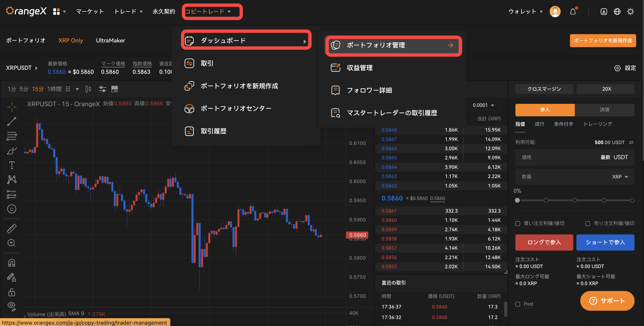
Task: Click the ショートで参入 button
Action: pyautogui.click(x=605, y=242)
